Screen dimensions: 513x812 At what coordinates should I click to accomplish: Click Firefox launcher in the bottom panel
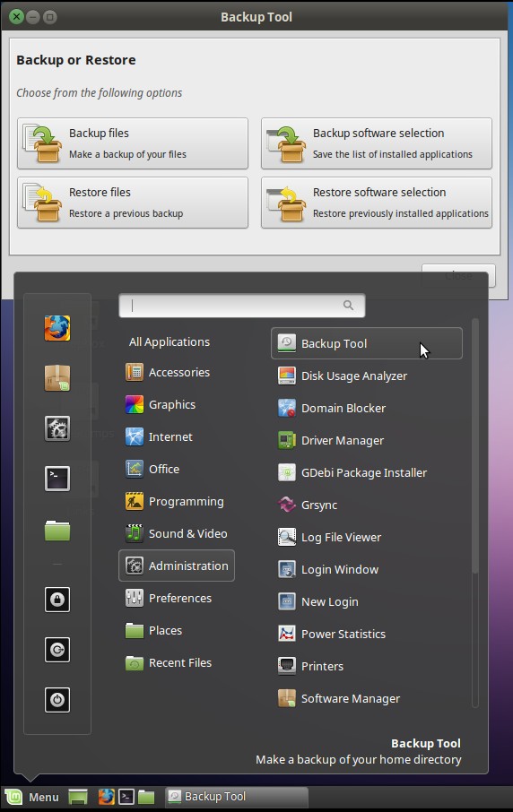coord(106,797)
